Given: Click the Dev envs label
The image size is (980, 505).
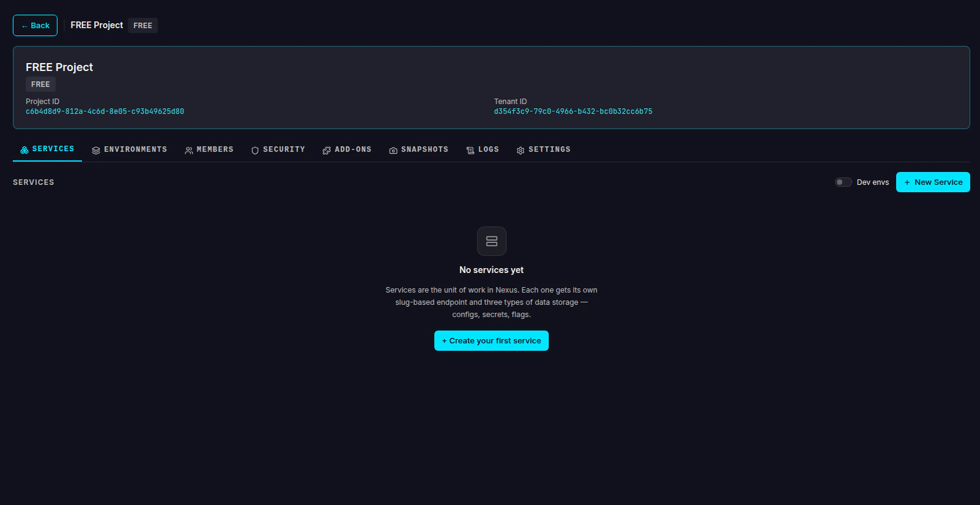Looking at the screenshot, I should coord(873,182).
